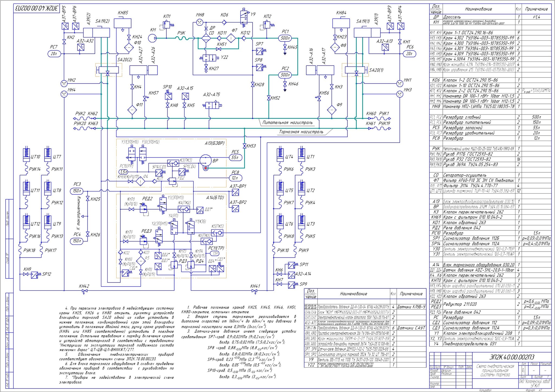Viewport: 555px width, 392px height.
Task: Click the СО separator-dryer symbol
Action: pyautogui.click(x=206, y=38)
